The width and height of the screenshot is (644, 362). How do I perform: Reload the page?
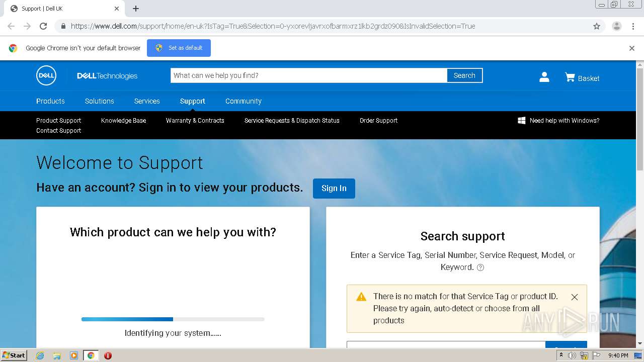[43, 26]
